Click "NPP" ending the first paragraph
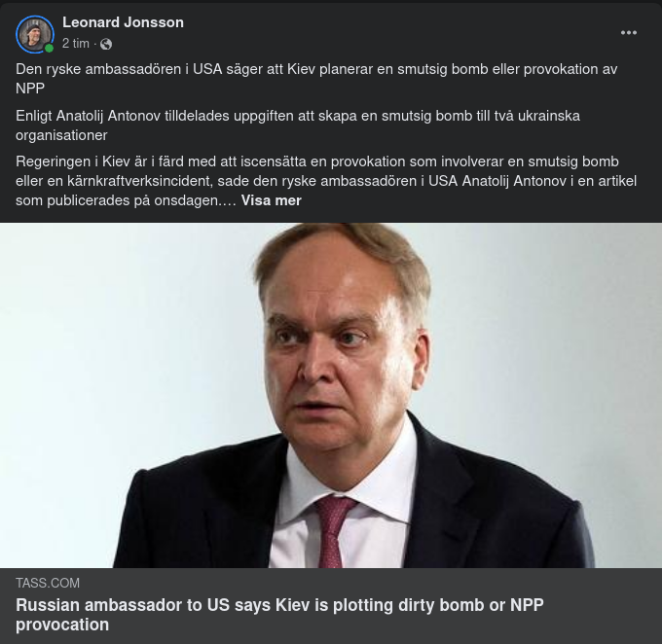The image size is (662, 644). (x=30, y=89)
